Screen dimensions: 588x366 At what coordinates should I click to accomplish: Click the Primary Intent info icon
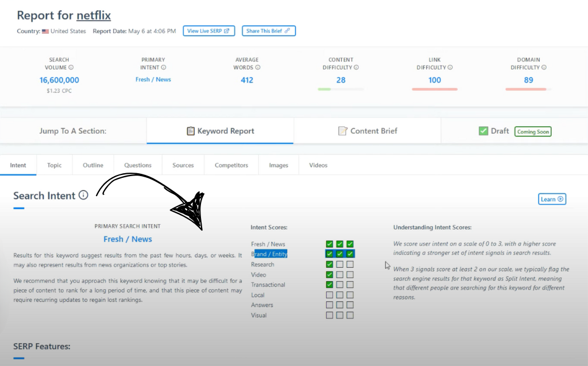(x=164, y=68)
